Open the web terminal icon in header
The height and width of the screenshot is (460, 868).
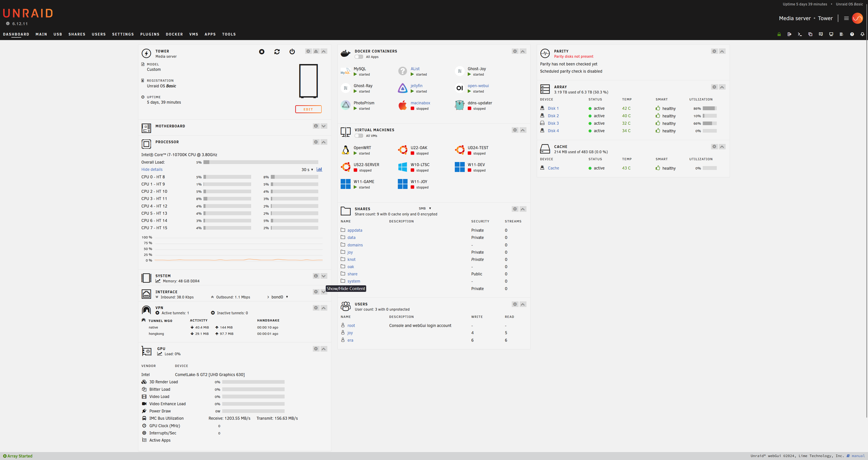(x=800, y=34)
